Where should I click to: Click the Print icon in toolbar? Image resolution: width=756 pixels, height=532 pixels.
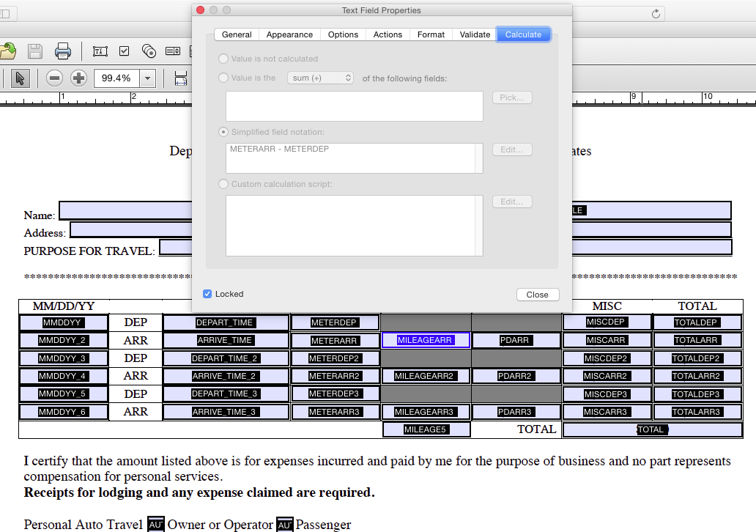[63, 51]
